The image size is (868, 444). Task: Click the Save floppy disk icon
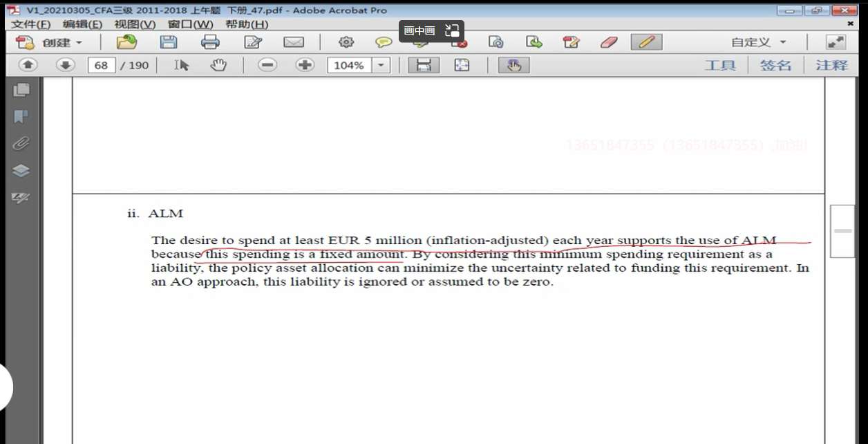[x=169, y=42]
